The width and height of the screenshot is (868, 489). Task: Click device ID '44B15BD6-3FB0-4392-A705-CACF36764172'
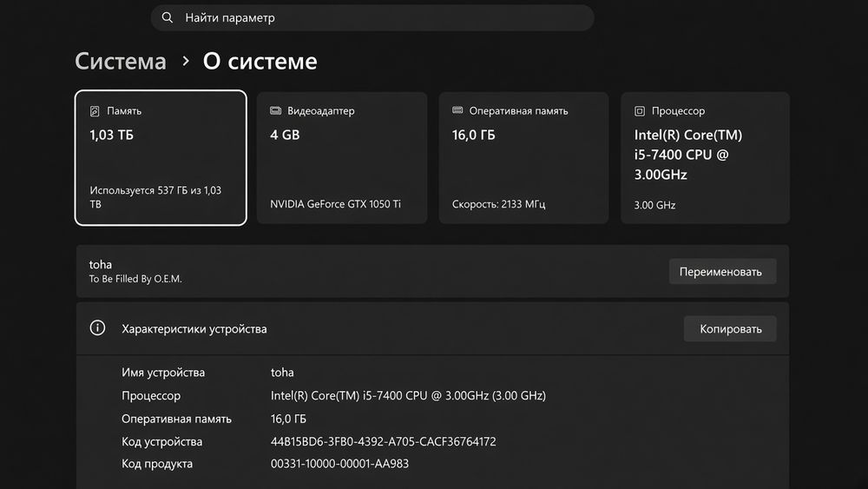(x=383, y=441)
